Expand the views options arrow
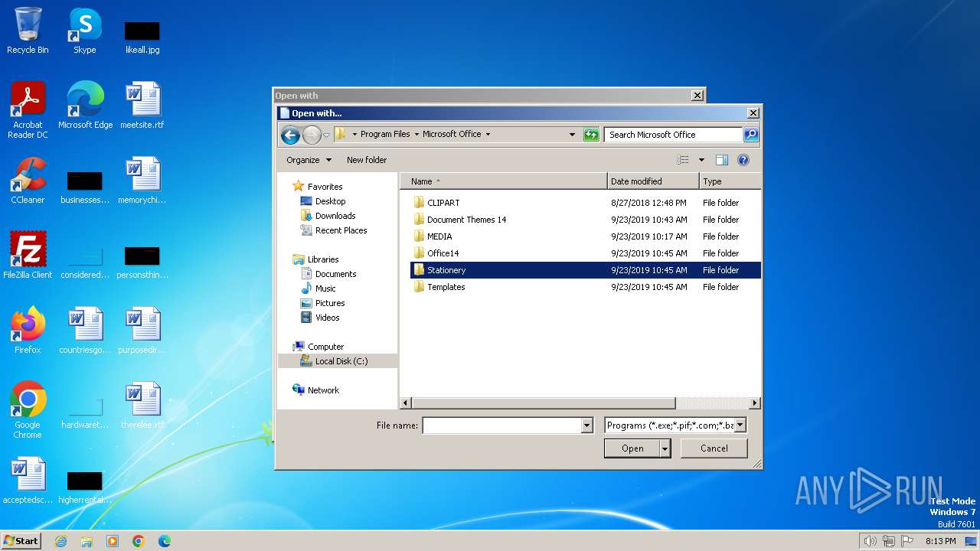The image size is (980, 551). [x=701, y=160]
